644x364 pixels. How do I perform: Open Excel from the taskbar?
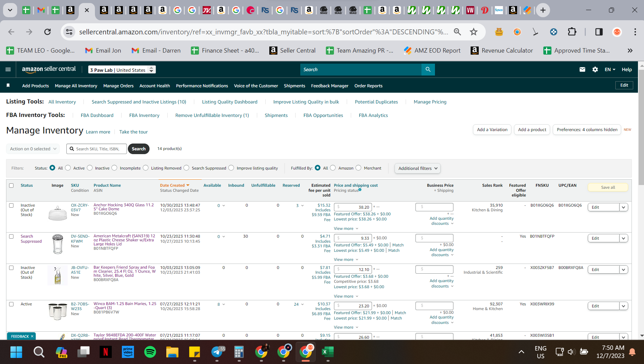click(328, 352)
